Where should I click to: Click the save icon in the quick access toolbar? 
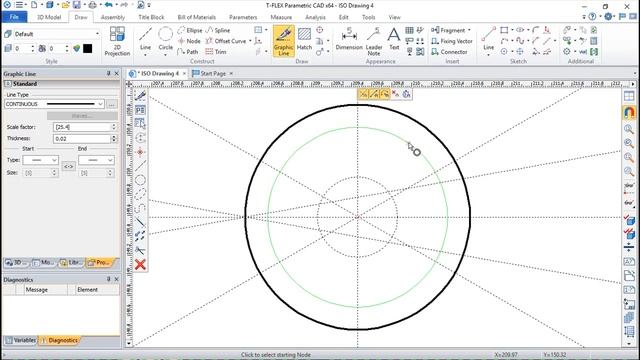(77, 5)
